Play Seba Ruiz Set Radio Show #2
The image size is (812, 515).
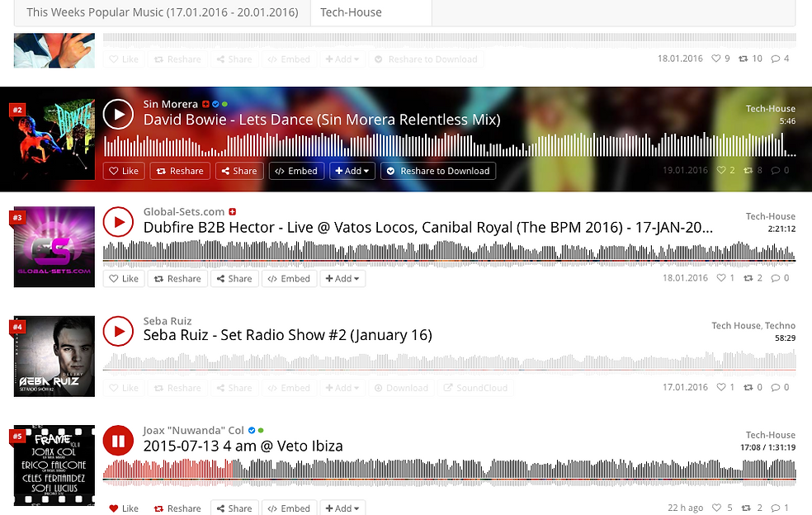(x=118, y=331)
